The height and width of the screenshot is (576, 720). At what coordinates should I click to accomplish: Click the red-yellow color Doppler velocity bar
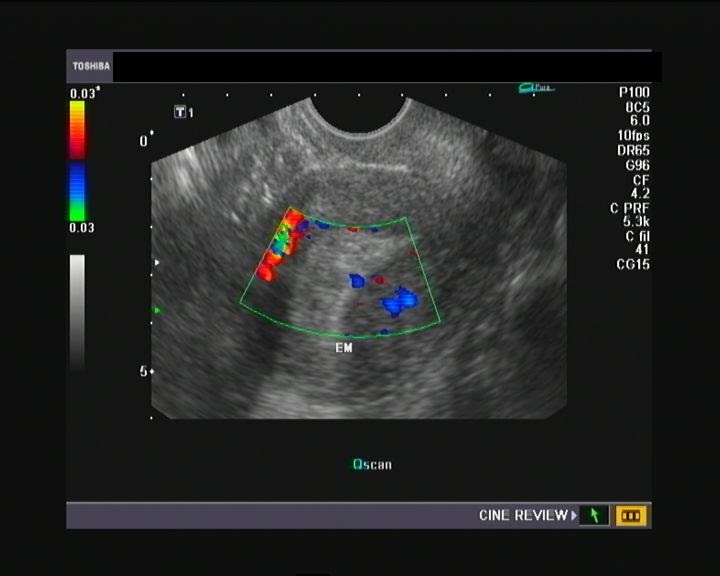click(77, 130)
